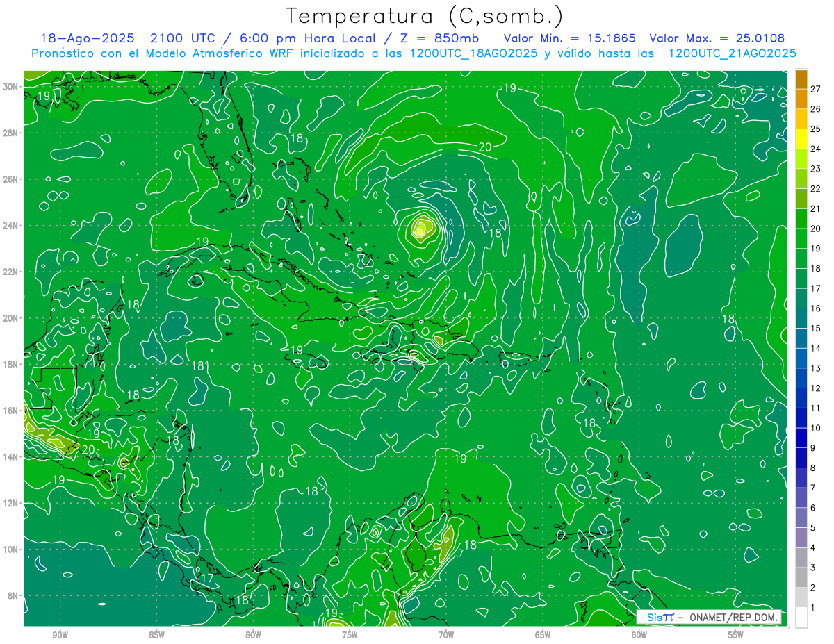Click the purple swatch between 4 and 5
The height and width of the screenshot is (644, 834).
(x=801, y=538)
